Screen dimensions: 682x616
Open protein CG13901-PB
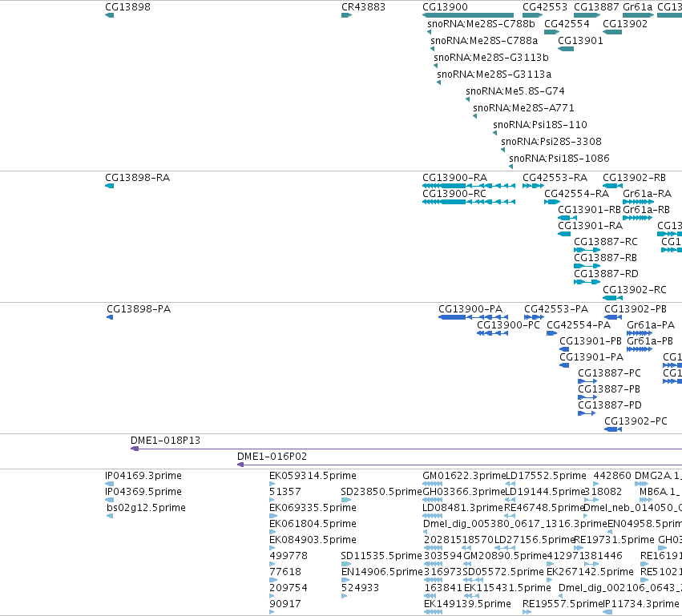pyautogui.click(x=590, y=341)
